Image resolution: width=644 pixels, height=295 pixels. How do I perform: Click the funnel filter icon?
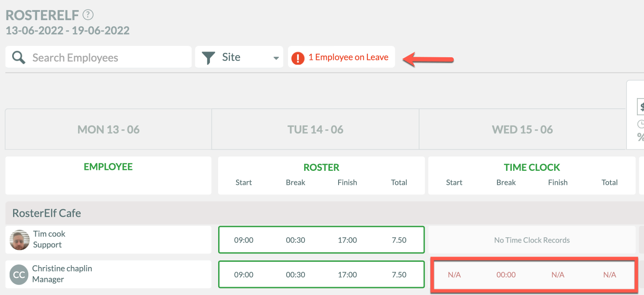[209, 58]
